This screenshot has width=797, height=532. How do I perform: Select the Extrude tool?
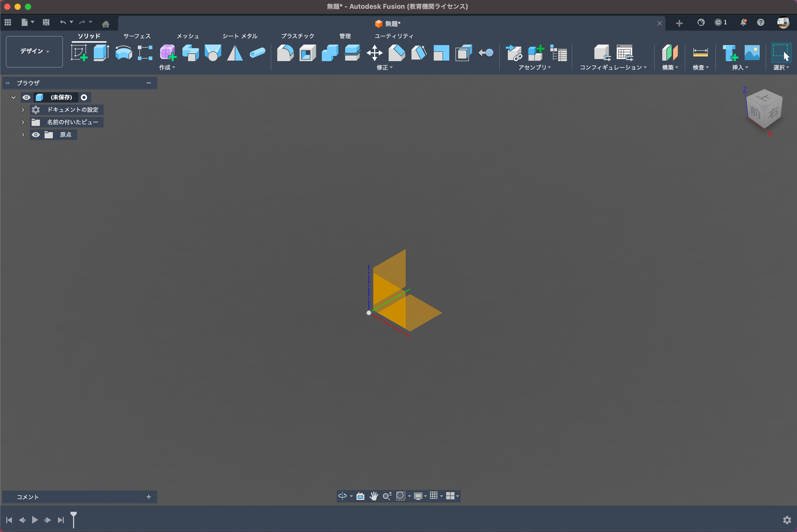tap(101, 53)
